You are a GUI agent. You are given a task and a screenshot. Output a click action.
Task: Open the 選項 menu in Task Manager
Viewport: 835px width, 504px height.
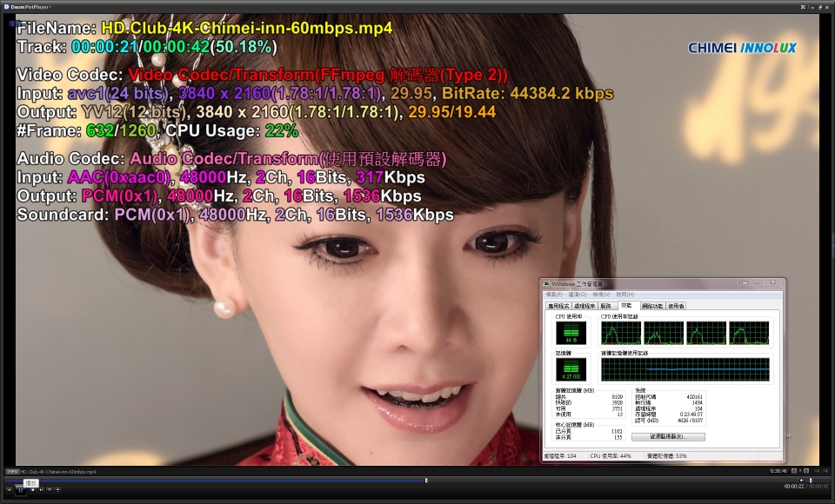click(578, 295)
